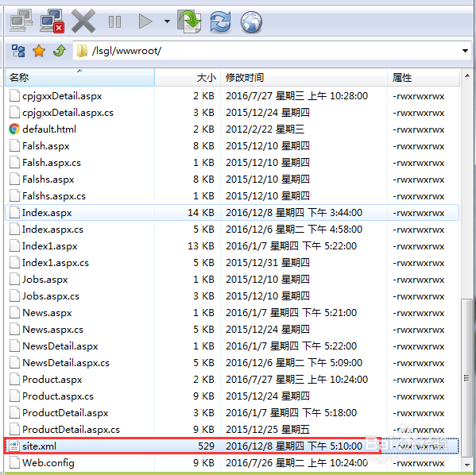
Task: Click the XML file icon of site.xml
Action: pyautogui.click(x=14, y=446)
